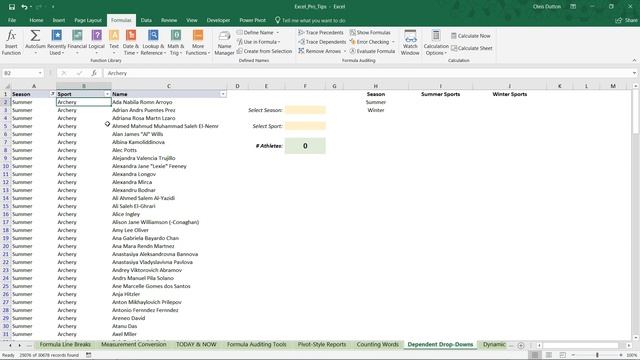Open the Sport column filter dropdown

[107, 94]
